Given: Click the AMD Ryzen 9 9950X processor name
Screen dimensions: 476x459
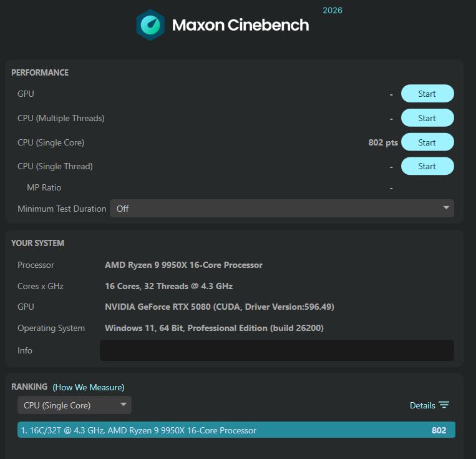Looking at the screenshot, I should (183, 265).
